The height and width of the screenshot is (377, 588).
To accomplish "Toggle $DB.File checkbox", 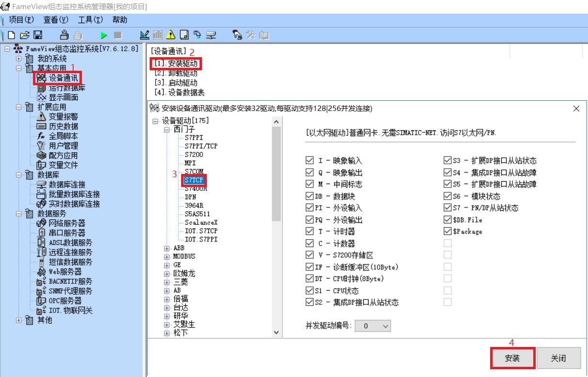I will point(448,220).
